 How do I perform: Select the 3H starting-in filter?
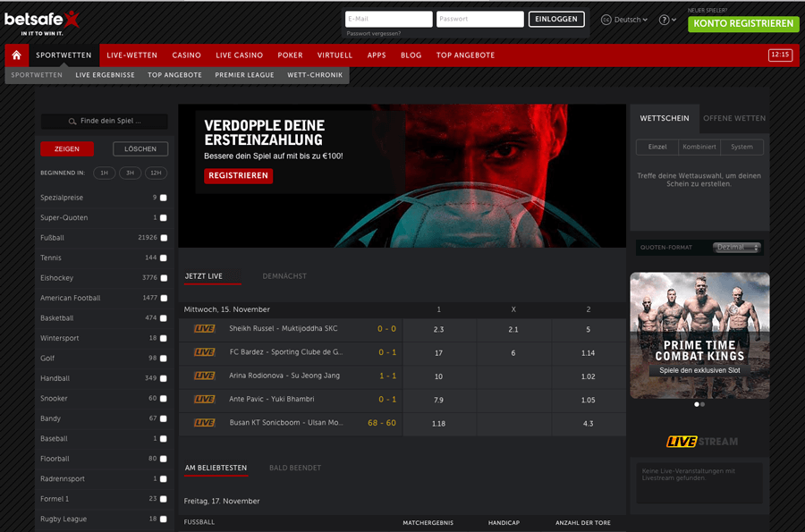130,173
